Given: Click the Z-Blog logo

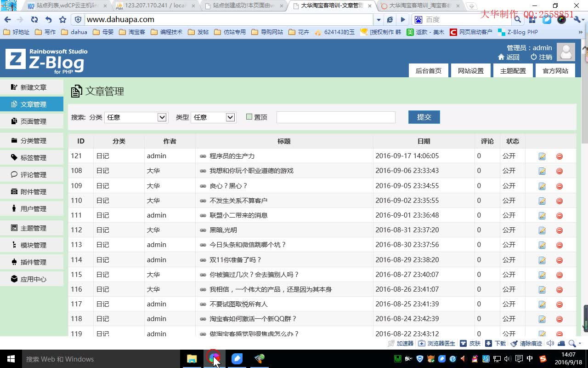Looking at the screenshot, I should click(46, 60).
